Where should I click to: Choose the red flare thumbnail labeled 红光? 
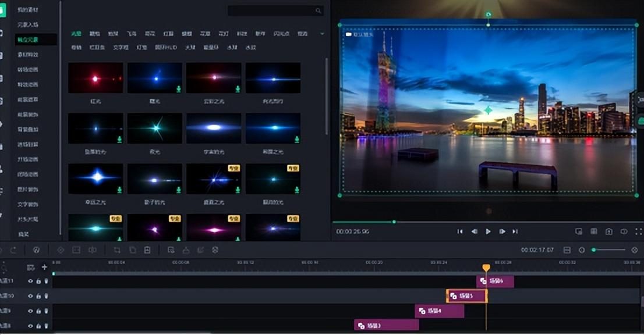coord(95,78)
